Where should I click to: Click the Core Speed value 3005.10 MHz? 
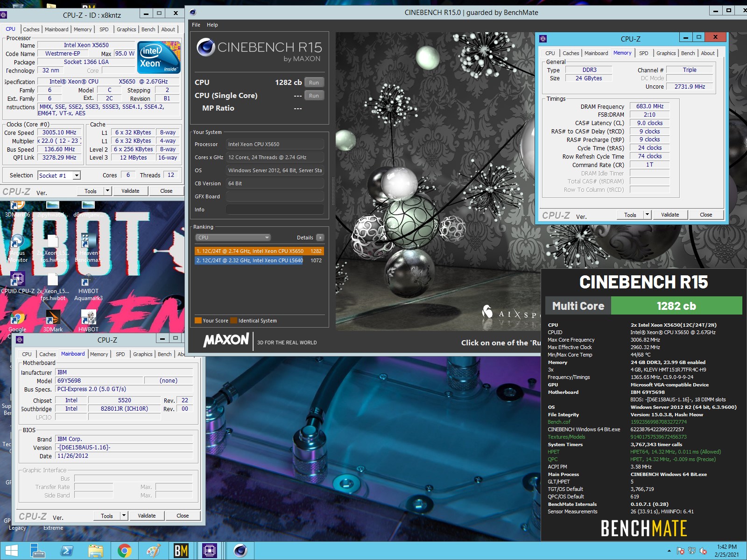coord(59,133)
